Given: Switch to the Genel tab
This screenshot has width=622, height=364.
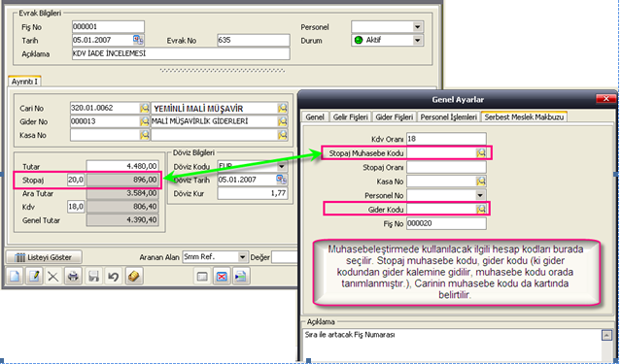Looking at the screenshot, I should coord(315,116).
